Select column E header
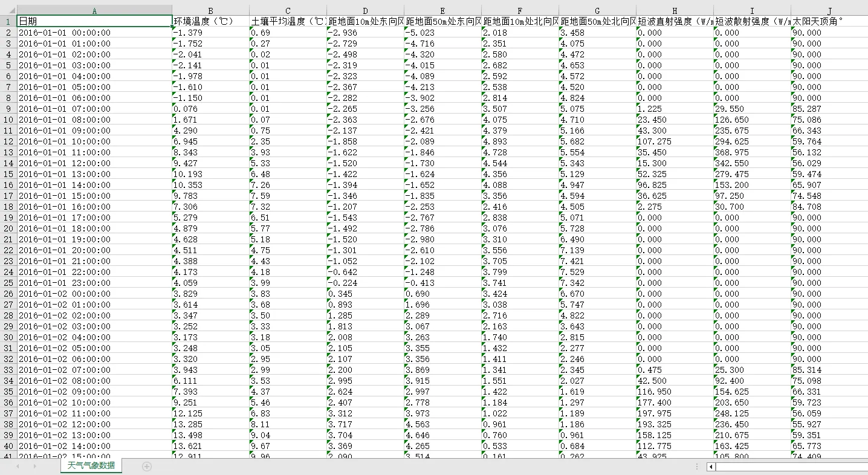This screenshot has height=475, width=868. click(442, 10)
